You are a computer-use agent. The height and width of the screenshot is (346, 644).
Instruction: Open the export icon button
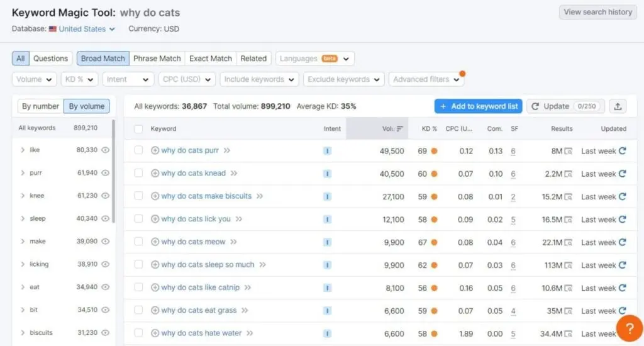click(618, 106)
